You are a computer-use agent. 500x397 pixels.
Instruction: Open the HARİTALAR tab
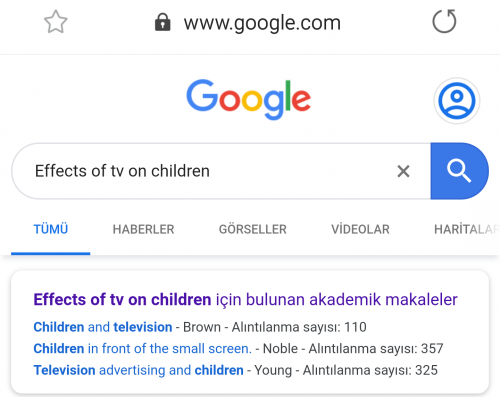tap(467, 230)
